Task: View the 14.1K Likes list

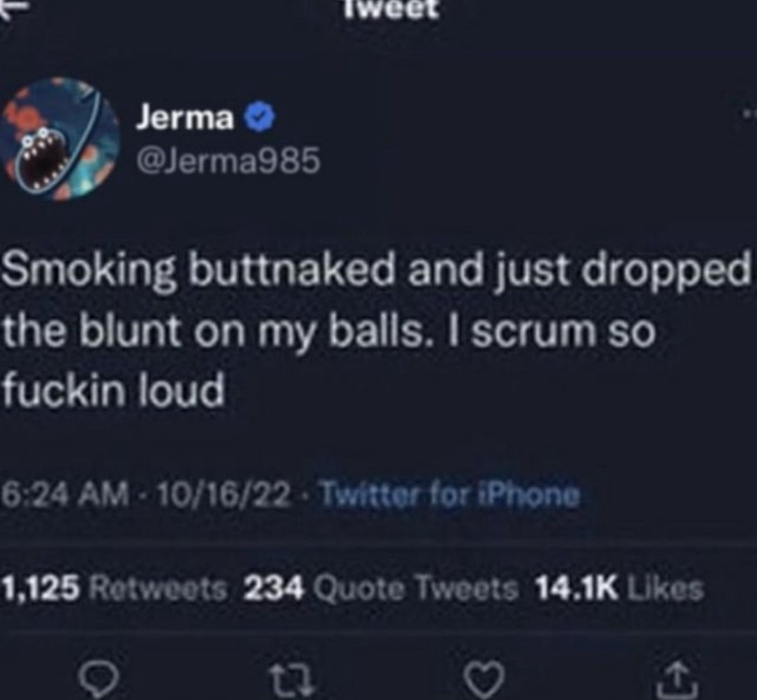Action: [620, 588]
